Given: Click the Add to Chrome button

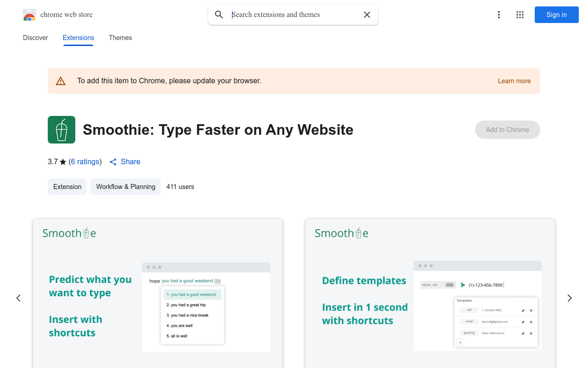Looking at the screenshot, I should (508, 130).
